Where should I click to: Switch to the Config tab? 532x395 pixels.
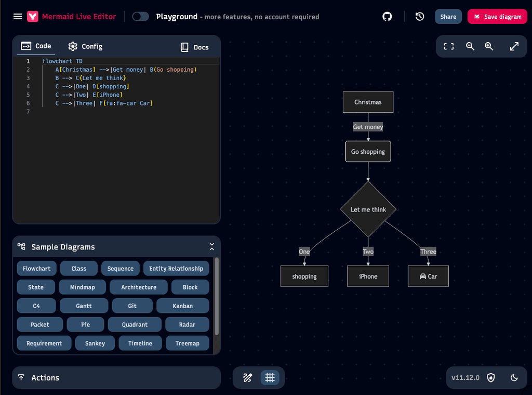tap(85, 46)
